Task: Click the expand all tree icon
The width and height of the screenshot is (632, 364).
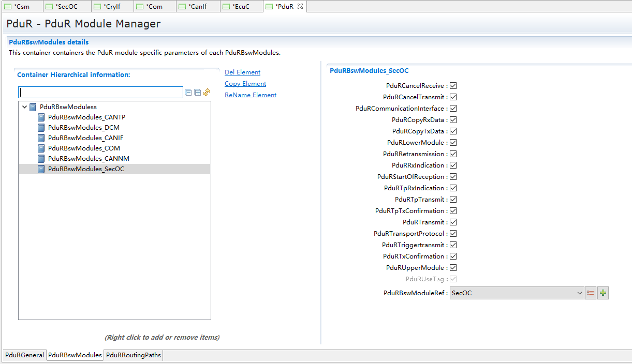Action: coord(197,93)
